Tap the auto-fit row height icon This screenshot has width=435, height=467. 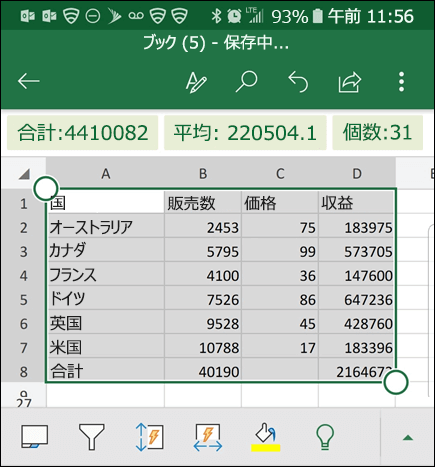click(149, 437)
